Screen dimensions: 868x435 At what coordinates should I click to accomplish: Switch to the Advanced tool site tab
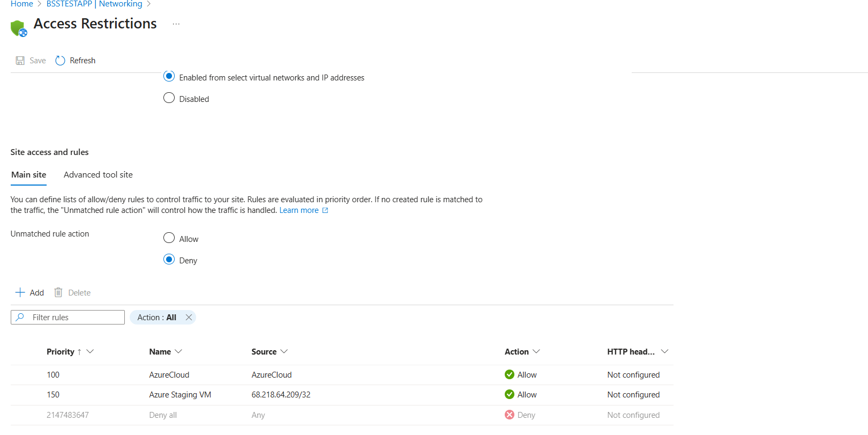(98, 175)
